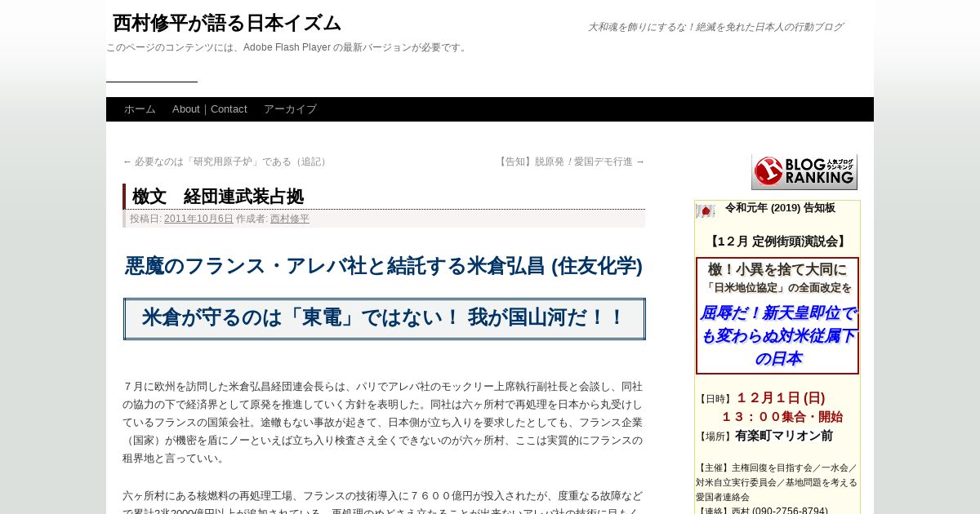Click the blue italic text 屈辱だ！新天皇即位
This screenshot has width=980, height=514.
pyautogui.click(x=777, y=335)
